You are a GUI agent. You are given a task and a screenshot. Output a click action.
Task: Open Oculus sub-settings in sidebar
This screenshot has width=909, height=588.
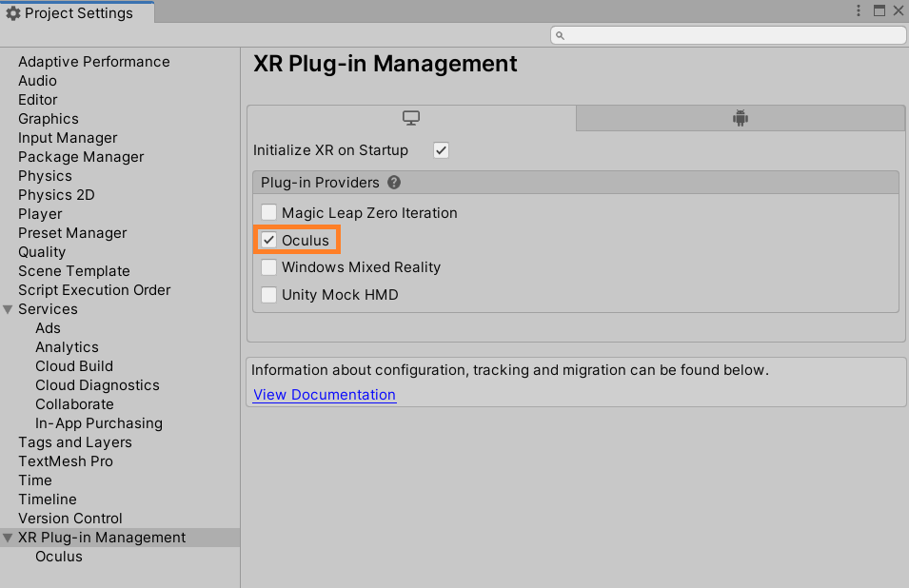click(x=59, y=557)
